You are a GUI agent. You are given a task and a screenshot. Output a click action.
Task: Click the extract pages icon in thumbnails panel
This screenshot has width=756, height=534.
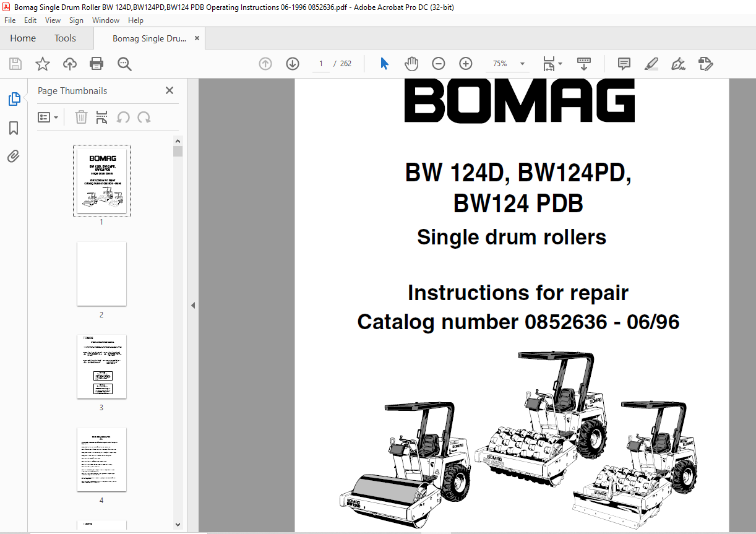(102, 117)
